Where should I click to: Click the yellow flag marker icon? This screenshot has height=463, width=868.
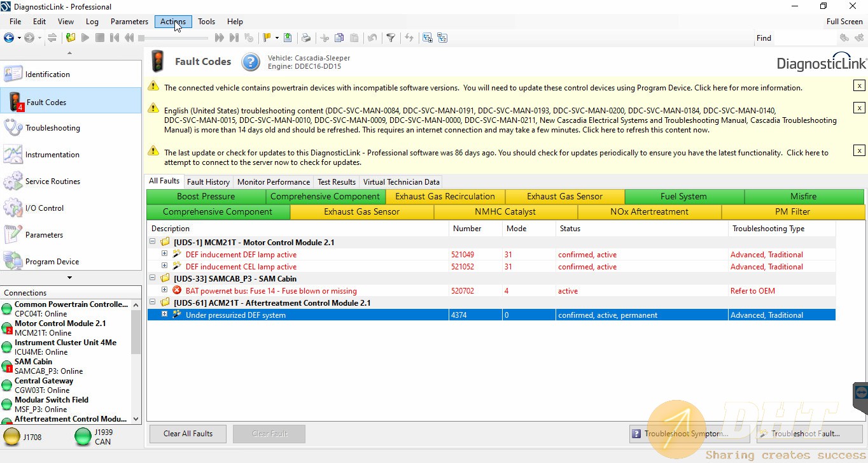point(267,38)
